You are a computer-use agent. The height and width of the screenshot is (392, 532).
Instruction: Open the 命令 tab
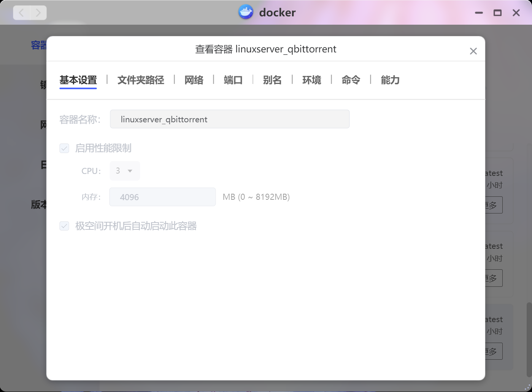[x=351, y=80]
